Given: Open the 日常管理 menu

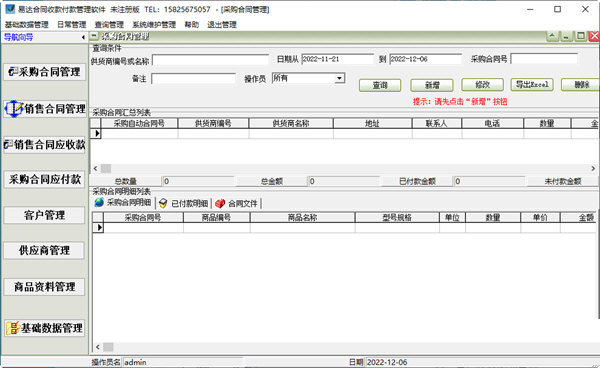Looking at the screenshot, I should [72, 24].
